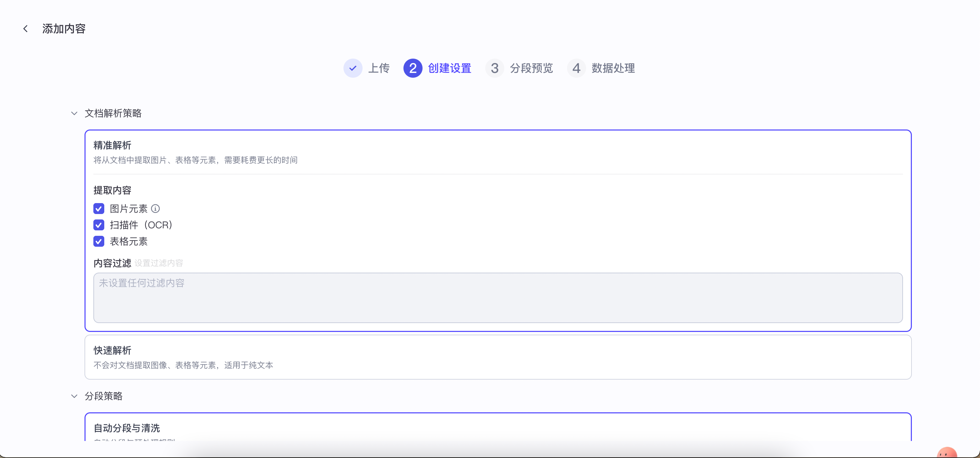The height and width of the screenshot is (458, 980).
Task: Uncheck the 图片元素 checkbox
Action: click(x=99, y=209)
